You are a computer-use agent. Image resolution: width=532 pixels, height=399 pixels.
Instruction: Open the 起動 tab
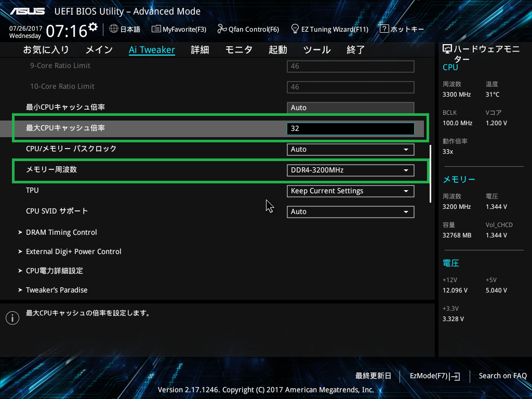(278, 50)
